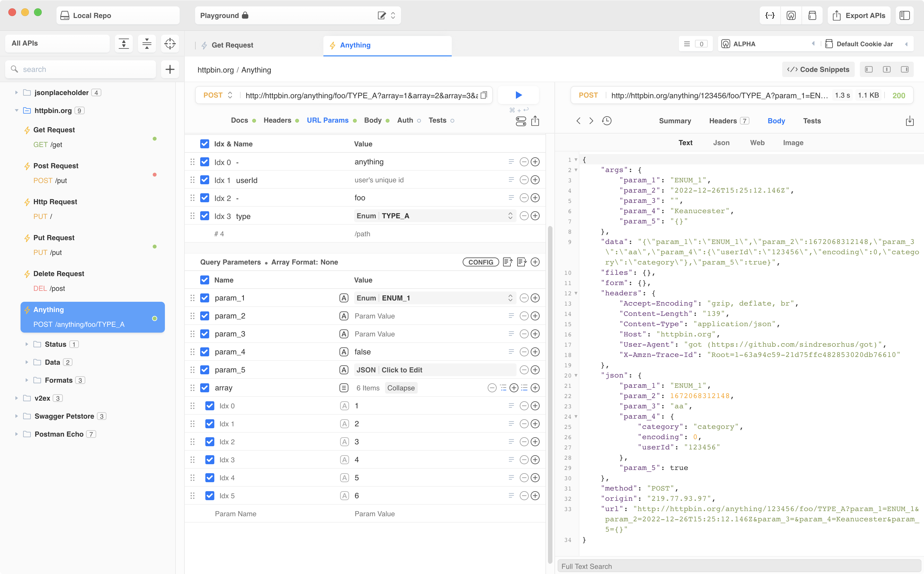
Task: Uncheck the array Idx 4 checkbox
Action: tap(210, 478)
